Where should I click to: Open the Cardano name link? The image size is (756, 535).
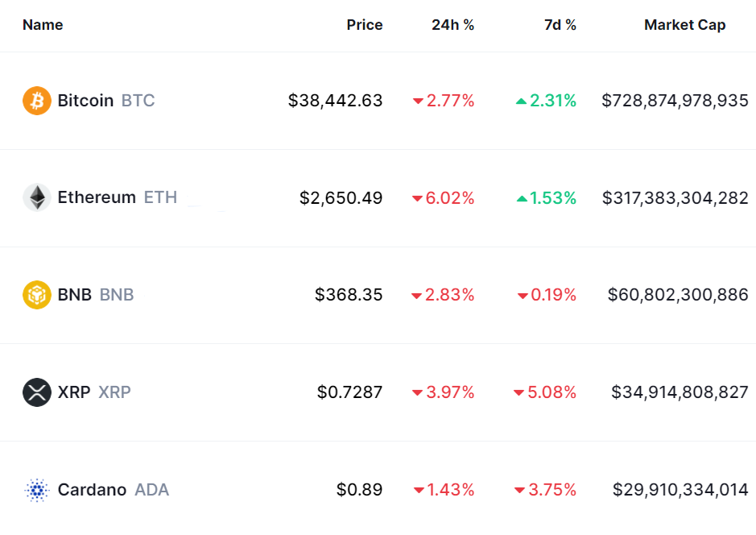(92, 490)
